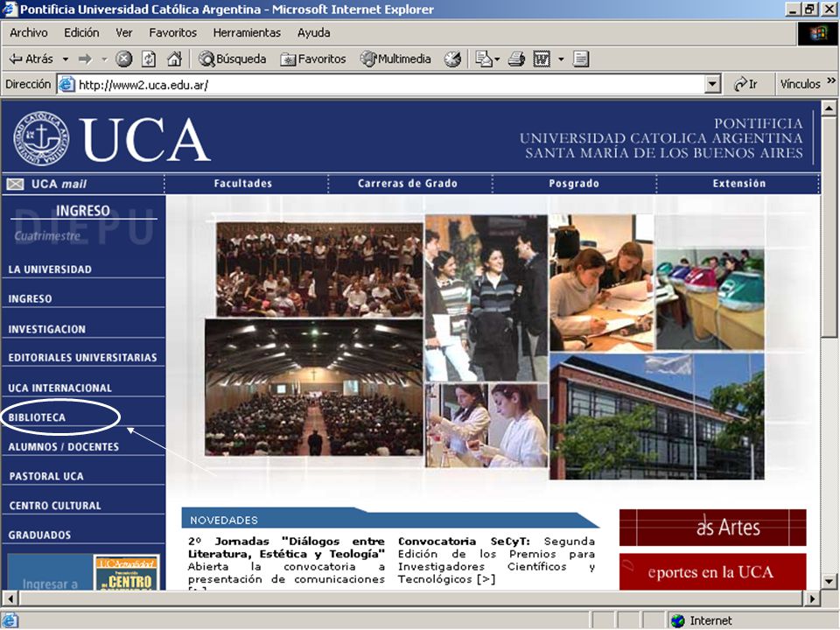
Task: Open the Favoritos menu in menu bar
Action: coord(172,32)
